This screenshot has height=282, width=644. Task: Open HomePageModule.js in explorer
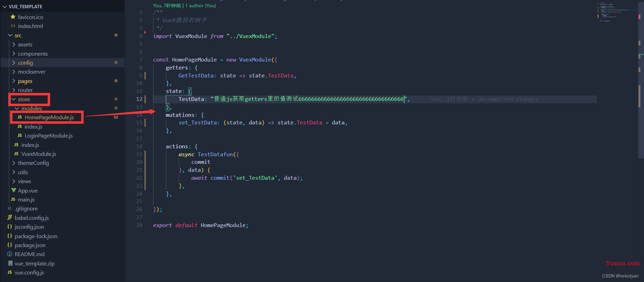(x=49, y=117)
